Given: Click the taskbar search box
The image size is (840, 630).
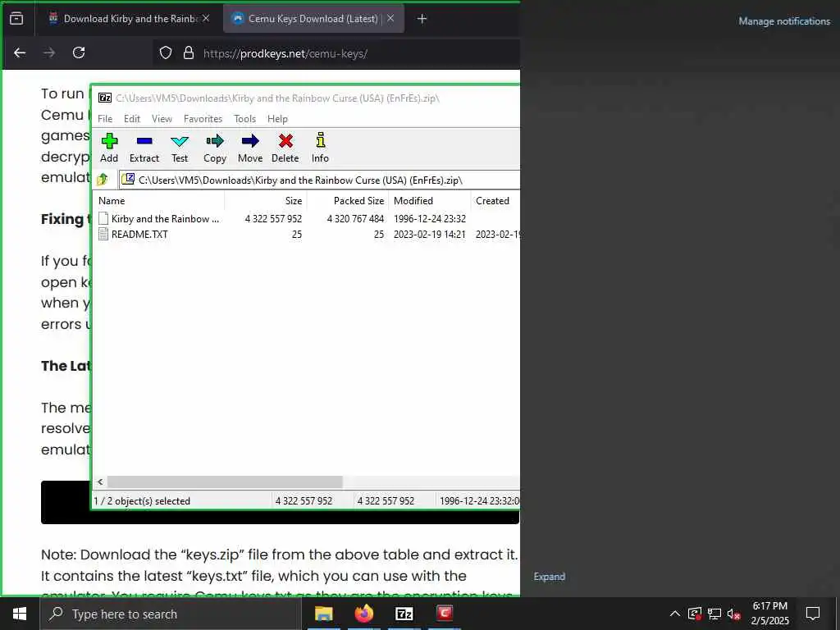Looking at the screenshot, I should pos(171,614).
